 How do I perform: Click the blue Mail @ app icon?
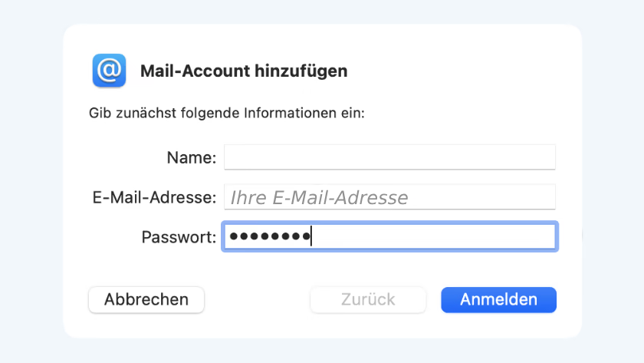click(x=109, y=71)
